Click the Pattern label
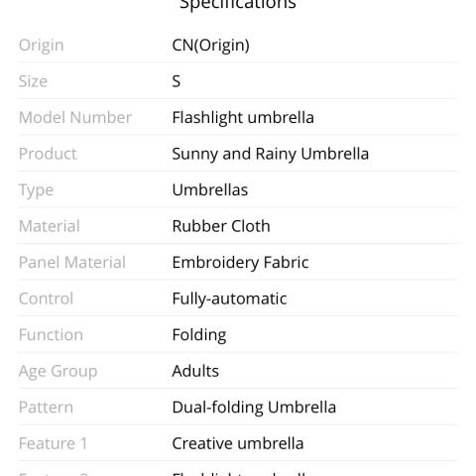 [46, 408]
